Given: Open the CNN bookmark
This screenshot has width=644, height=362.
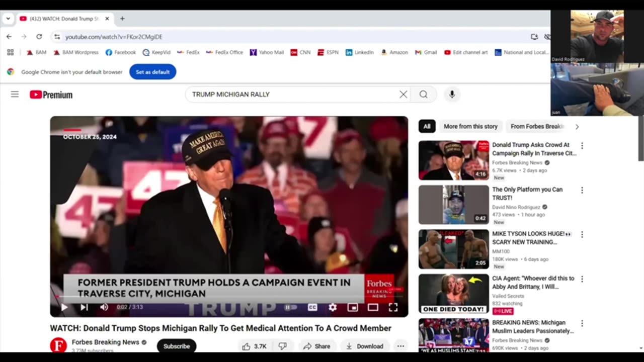Looking at the screenshot, I should point(300,52).
